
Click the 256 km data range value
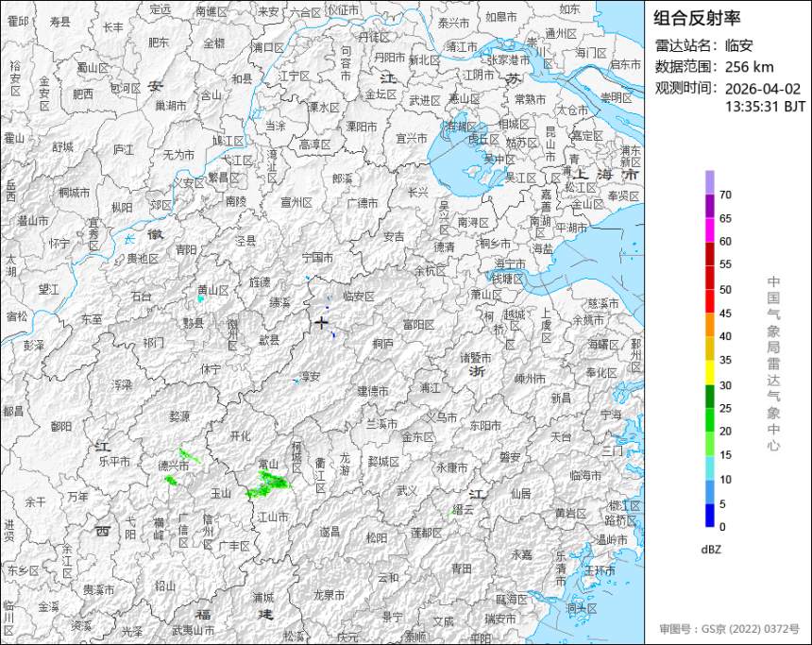click(750, 66)
